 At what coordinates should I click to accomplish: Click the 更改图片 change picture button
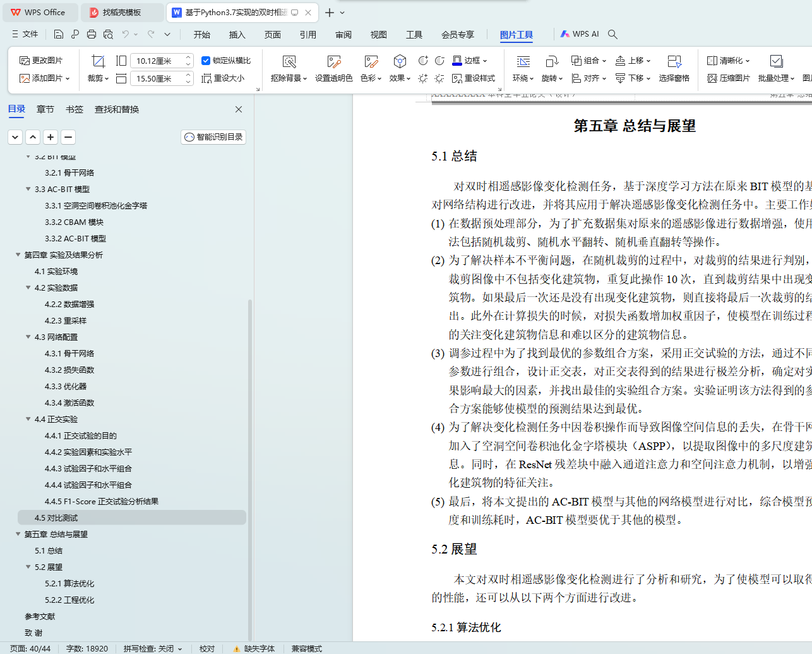click(41, 61)
